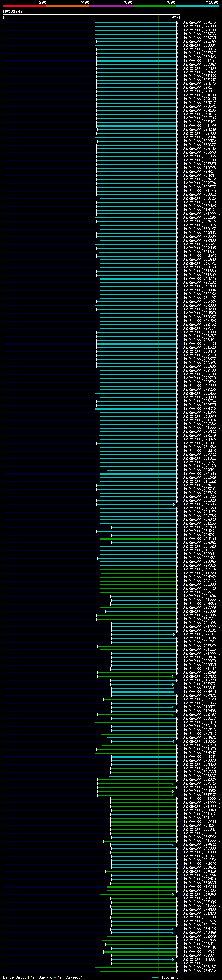Open the UniRef100_A6M1I6 entry
Screen dimensions: 222x980
click(199, 929)
